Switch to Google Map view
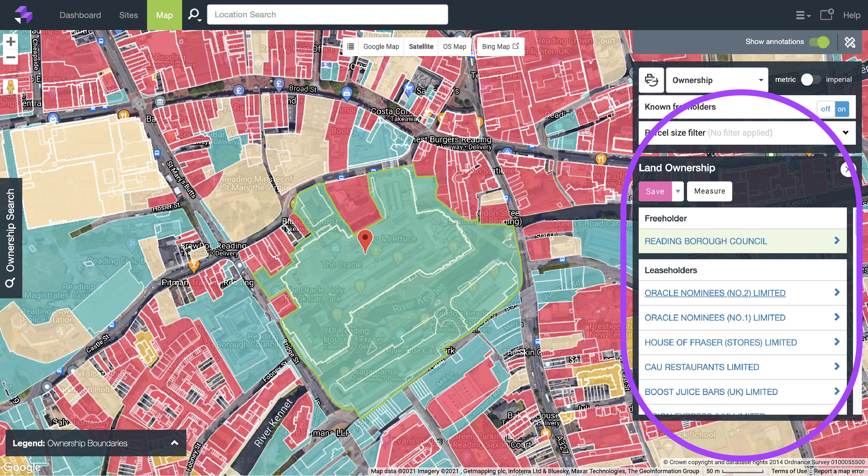 pos(381,47)
